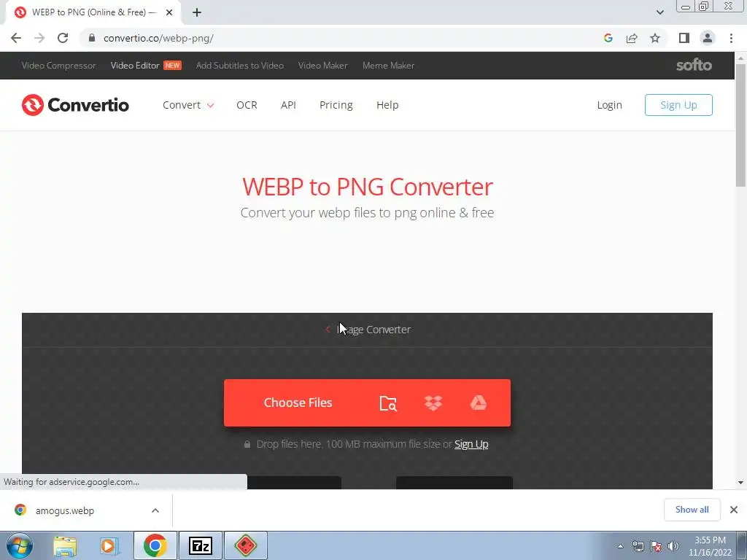
Task: Go back to Image Converter
Action: (x=368, y=330)
